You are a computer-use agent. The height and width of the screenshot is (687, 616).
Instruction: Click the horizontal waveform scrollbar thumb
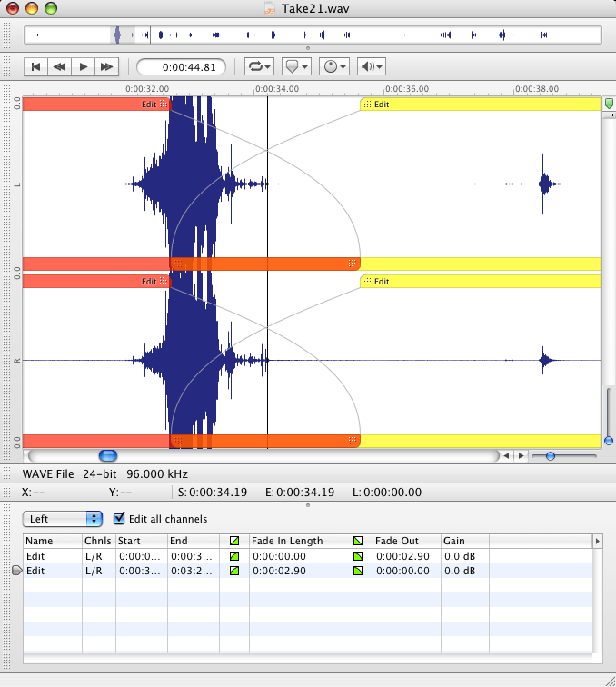click(108, 455)
